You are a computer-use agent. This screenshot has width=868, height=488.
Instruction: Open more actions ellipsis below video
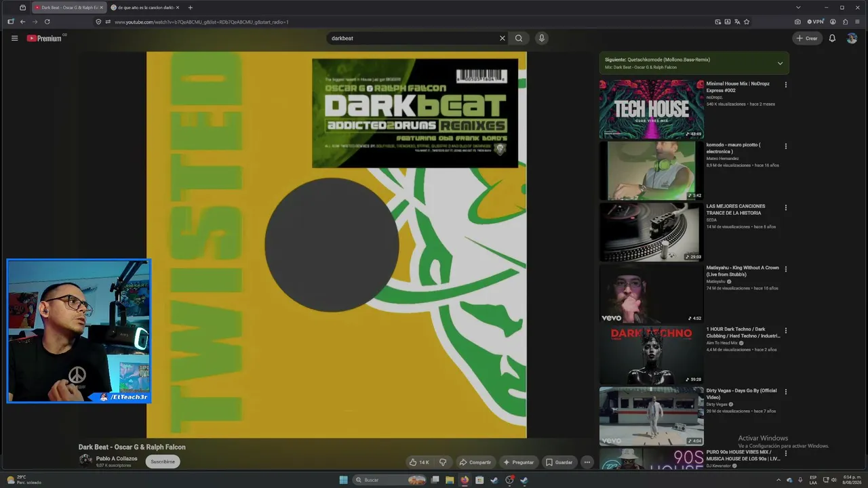[x=587, y=462]
